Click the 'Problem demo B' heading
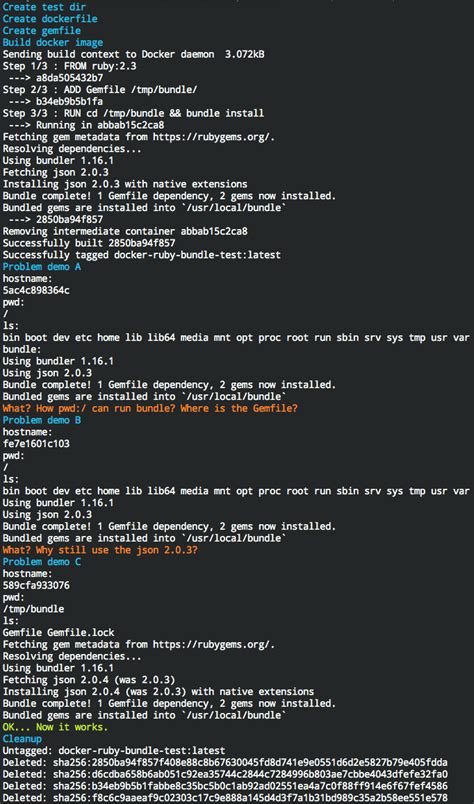Screen dimensions: 474x804 pyautogui.click(x=42, y=420)
